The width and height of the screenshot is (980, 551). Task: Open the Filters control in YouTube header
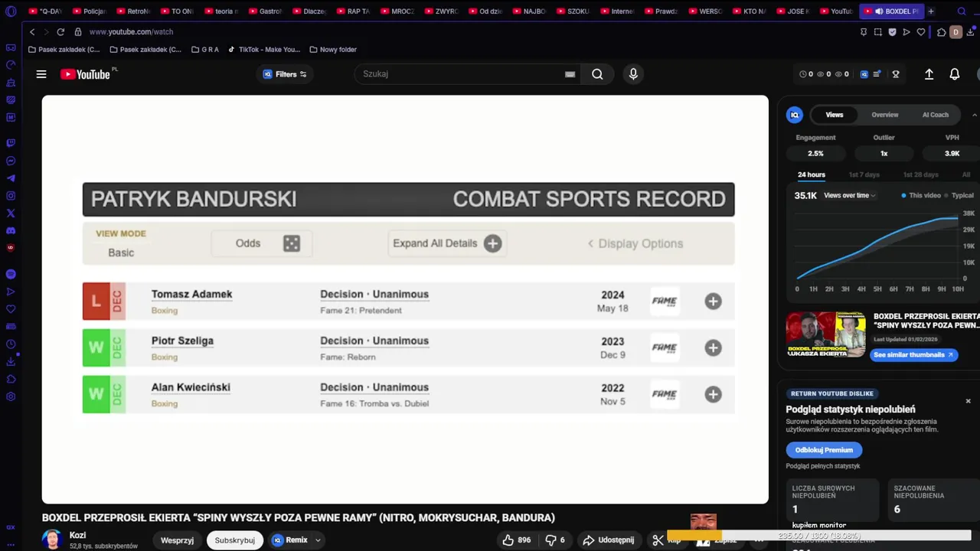point(285,74)
